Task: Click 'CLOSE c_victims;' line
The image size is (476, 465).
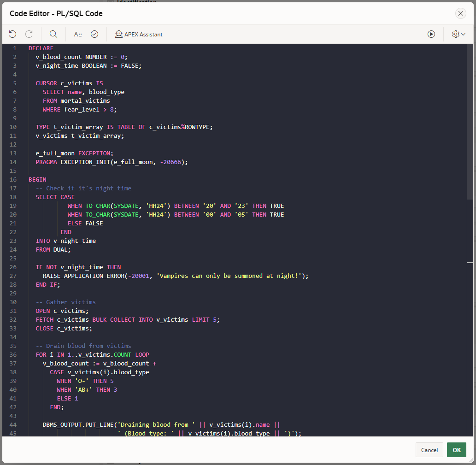Action: coord(64,329)
